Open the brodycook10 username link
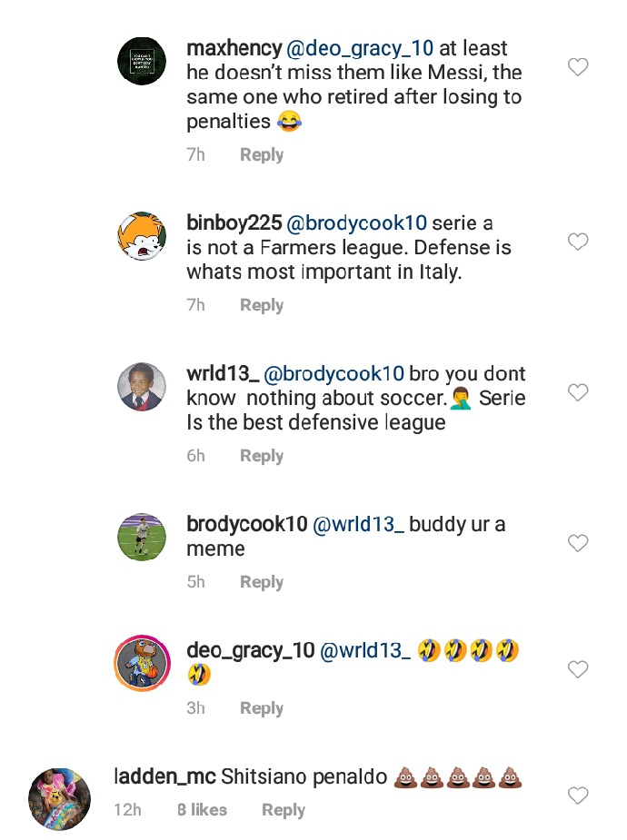627x840 pixels. point(247,524)
